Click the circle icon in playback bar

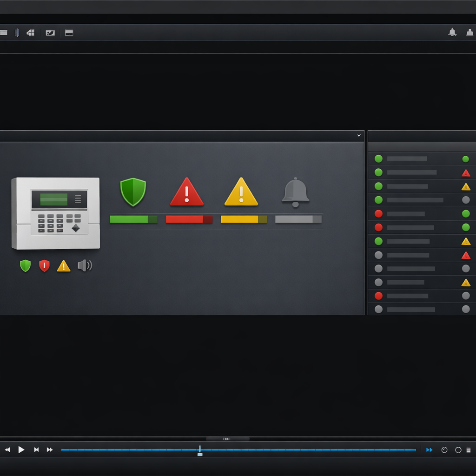tap(458, 450)
